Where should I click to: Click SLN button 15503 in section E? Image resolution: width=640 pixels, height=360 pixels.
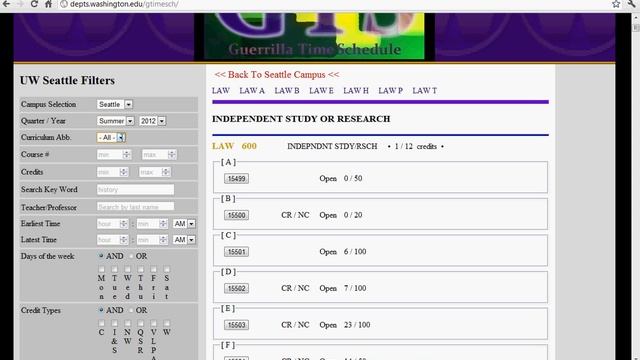tap(236, 325)
